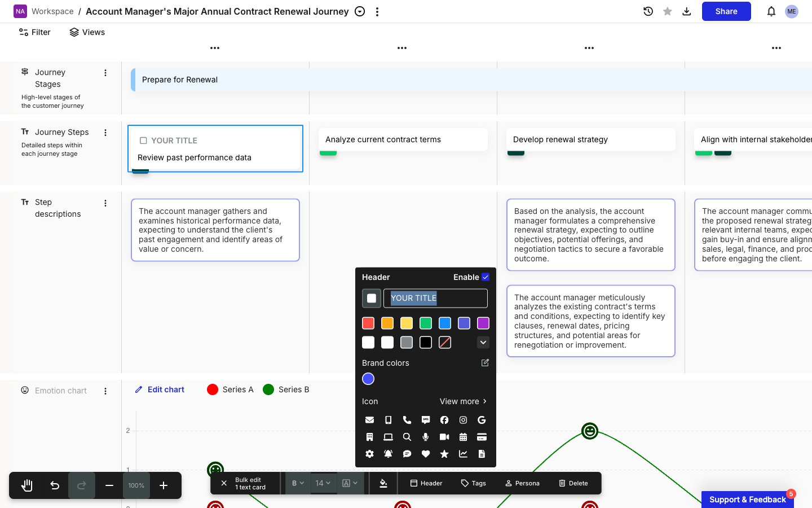Select the SMS speech bubble icon
Viewport: 812px width, 508px height.
tap(426, 420)
